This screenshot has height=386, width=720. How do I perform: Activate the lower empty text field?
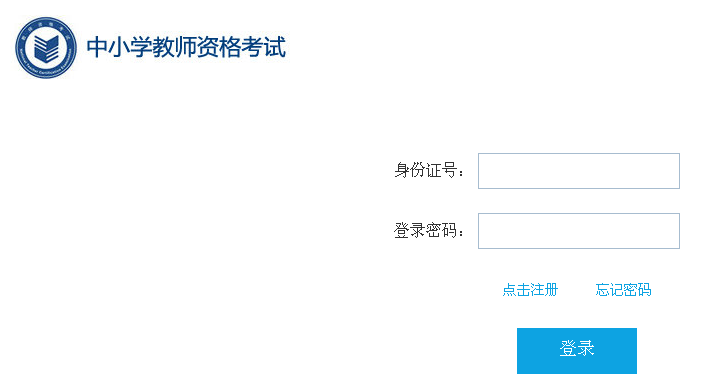pos(579,231)
